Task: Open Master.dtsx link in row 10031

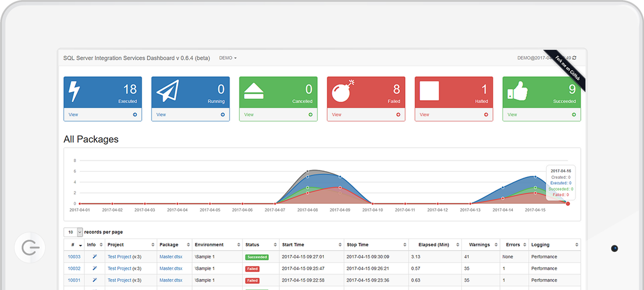Action: (x=171, y=280)
